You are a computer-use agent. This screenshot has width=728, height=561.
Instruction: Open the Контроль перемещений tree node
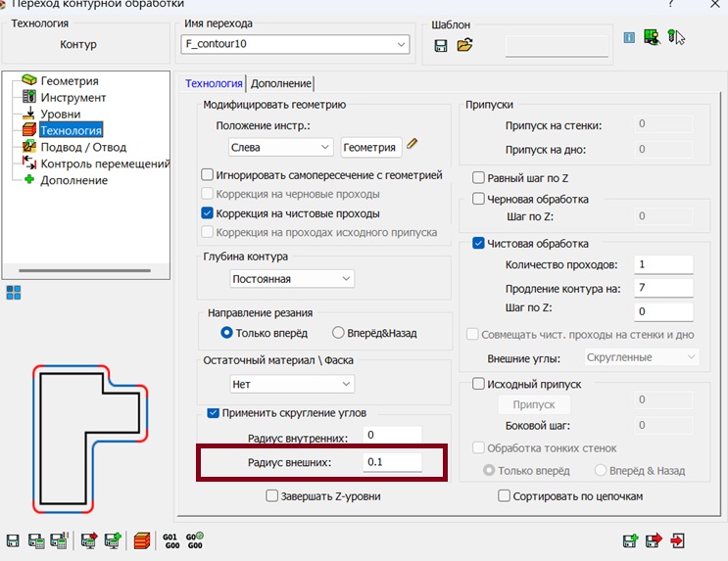coord(105,164)
